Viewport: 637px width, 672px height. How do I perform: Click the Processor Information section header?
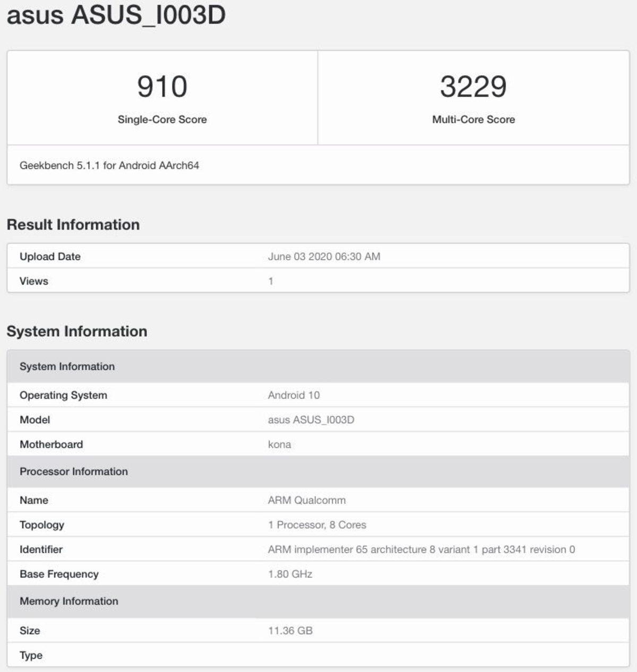point(74,471)
